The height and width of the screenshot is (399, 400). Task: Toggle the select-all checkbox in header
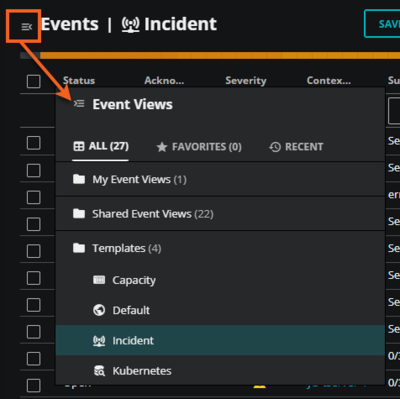[x=34, y=81]
